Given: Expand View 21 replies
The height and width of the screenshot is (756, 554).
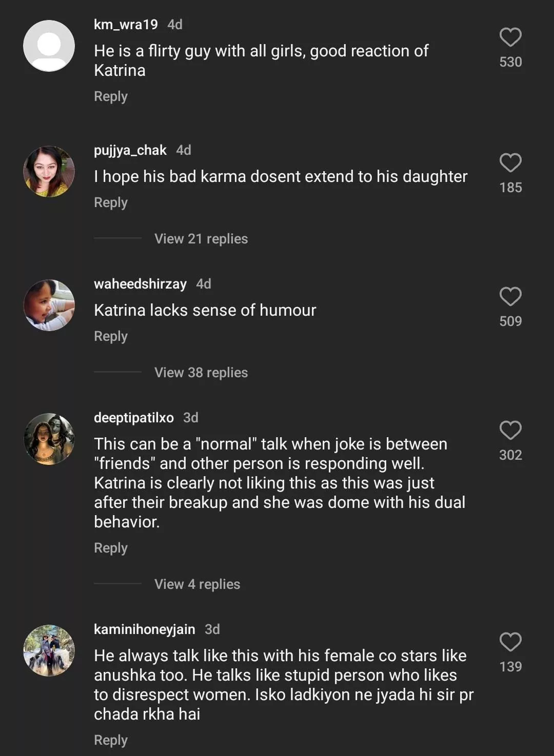Looking at the screenshot, I should (x=201, y=239).
